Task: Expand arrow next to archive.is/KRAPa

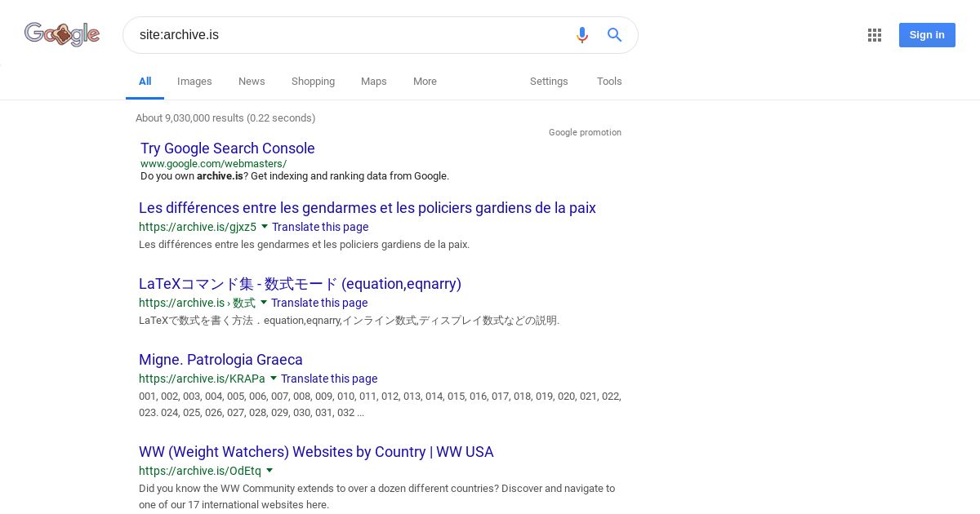Action: tap(274, 379)
